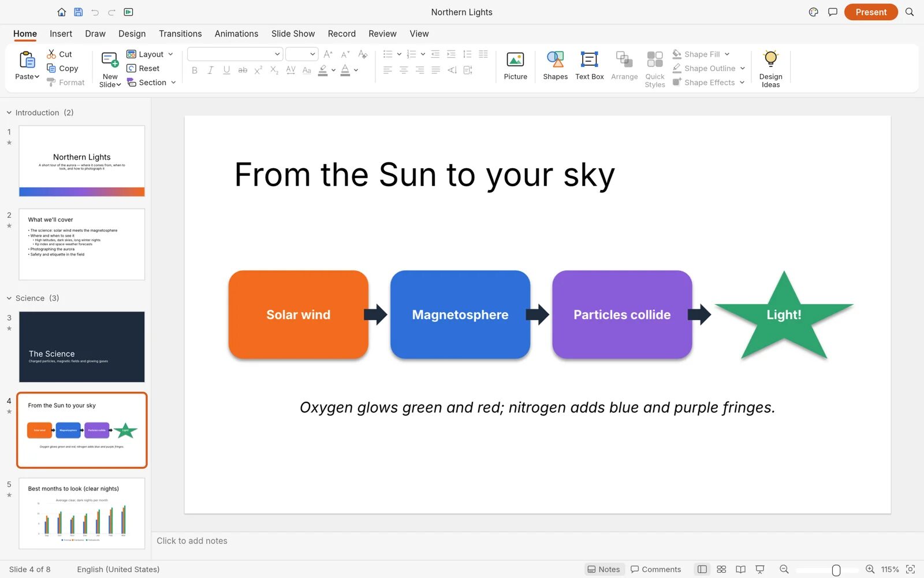Toggle the Comments pane in status bar
Image resolution: width=924 pixels, height=578 pixels.
(x=655, y=569)
